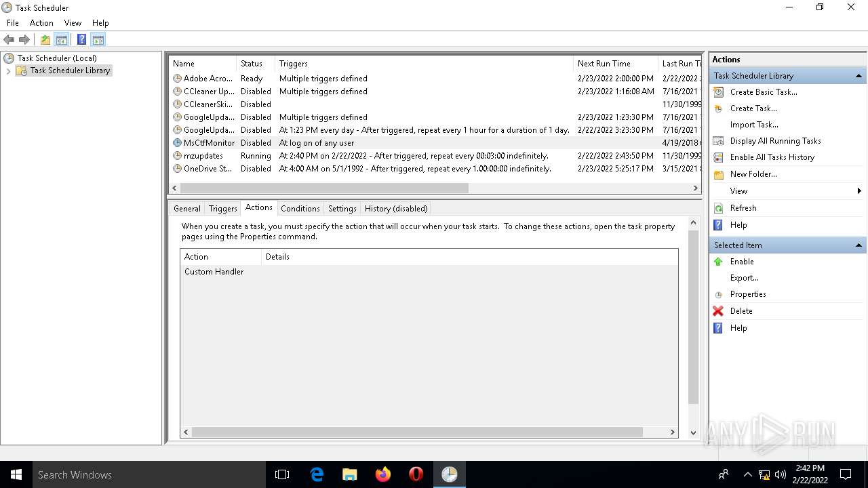This screenshot has width=868, height=488.
Task: Click the red Delete icon
Action: coord(719,311)
